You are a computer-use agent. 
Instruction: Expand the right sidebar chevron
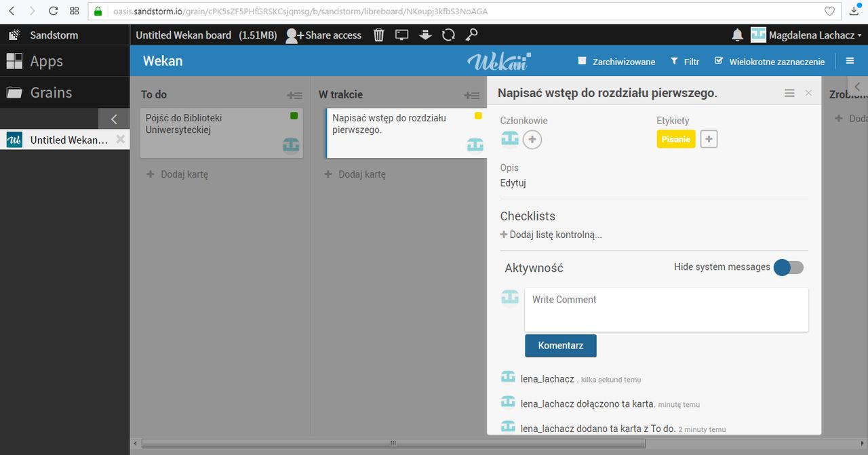point(857,86)
